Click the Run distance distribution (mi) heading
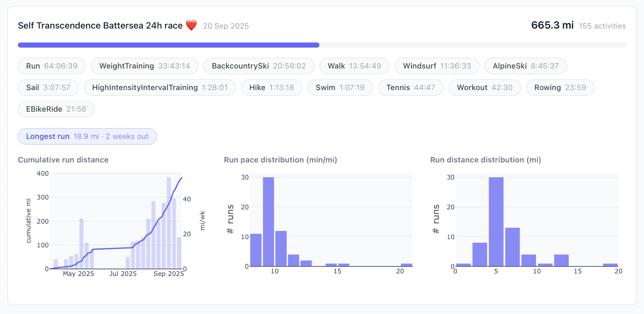Image resolution: width=644 pixels, height=314 pixels. coord(486,160)
